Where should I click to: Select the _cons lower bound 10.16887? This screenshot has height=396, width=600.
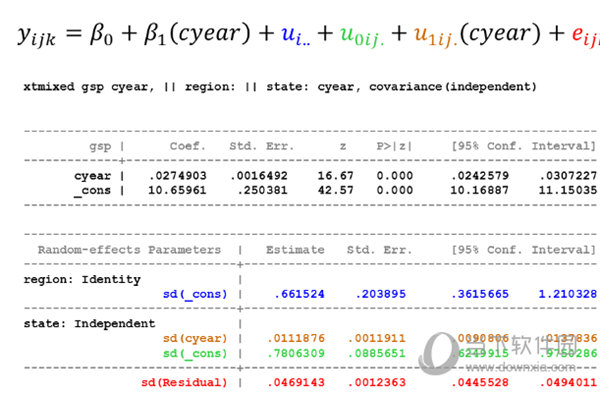(479, 190)
